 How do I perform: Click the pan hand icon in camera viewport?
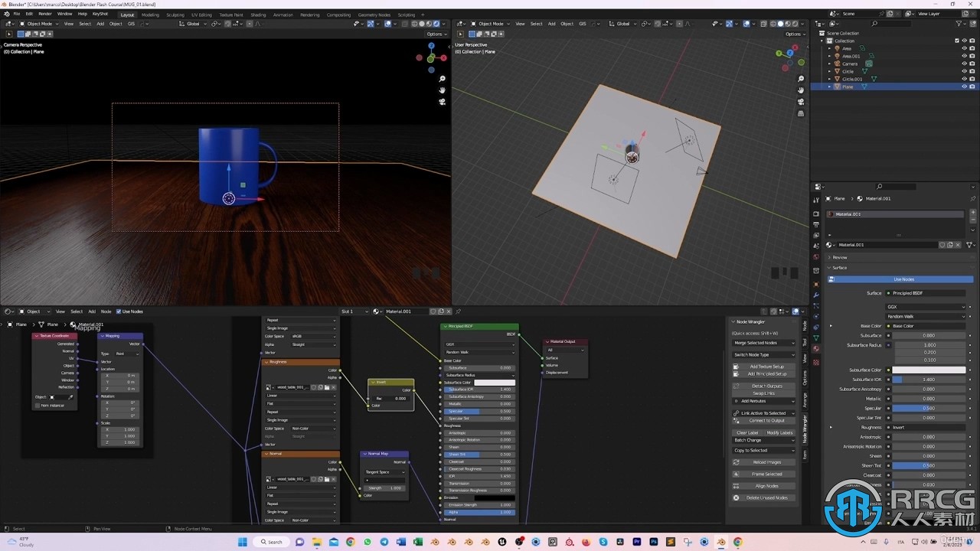coord(442,90)
